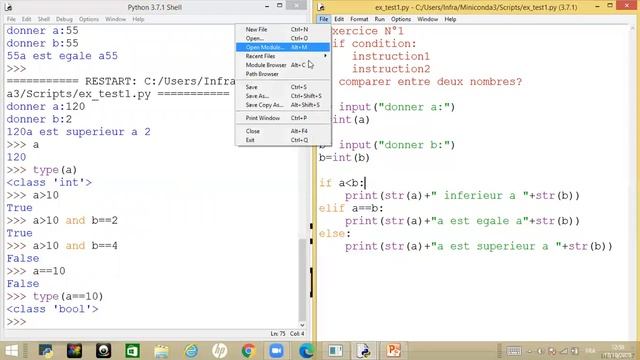Click the 'instruction1' line in editor
Image resolution: width=640 pixels, height=360 pixels.
point(391,56)
